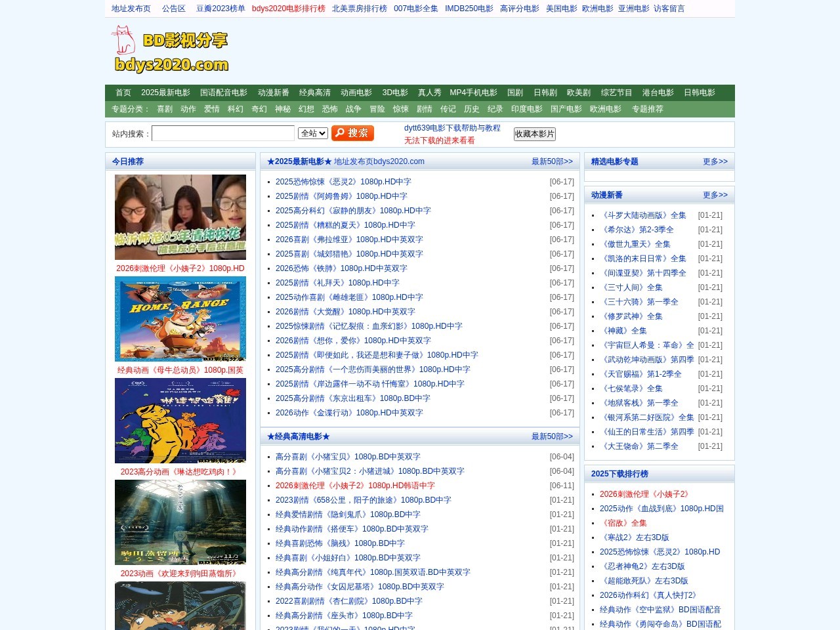Image resolution: width=840 pixels, height=630 pixels.
Task: Open the 首页 navigation item
Action: [x=123, y=93]
